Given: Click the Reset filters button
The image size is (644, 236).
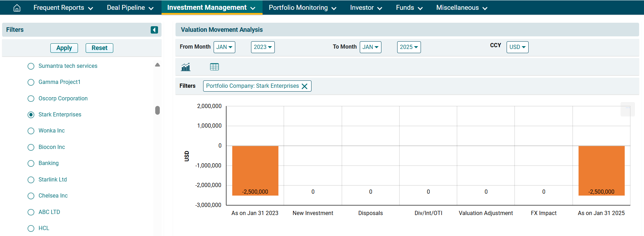Looking at the screenshot, I should pos(99,48).
